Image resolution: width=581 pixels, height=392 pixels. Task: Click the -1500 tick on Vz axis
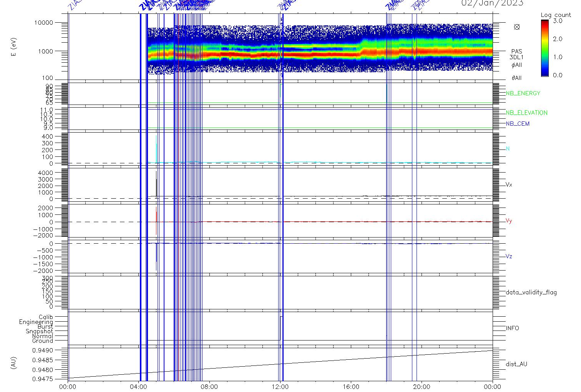43,264
